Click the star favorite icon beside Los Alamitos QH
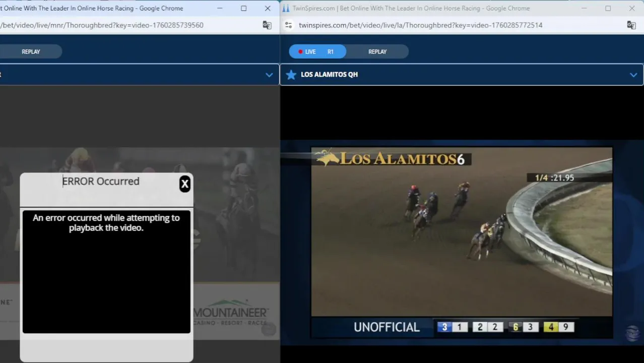The height and width of the screenshot is (363, 644). point(291,75)
